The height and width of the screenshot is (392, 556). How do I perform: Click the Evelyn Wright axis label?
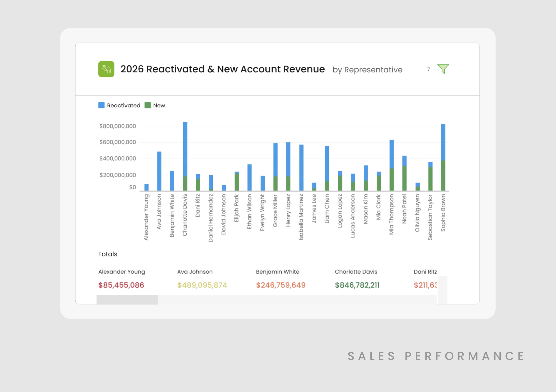coord(262,213)
